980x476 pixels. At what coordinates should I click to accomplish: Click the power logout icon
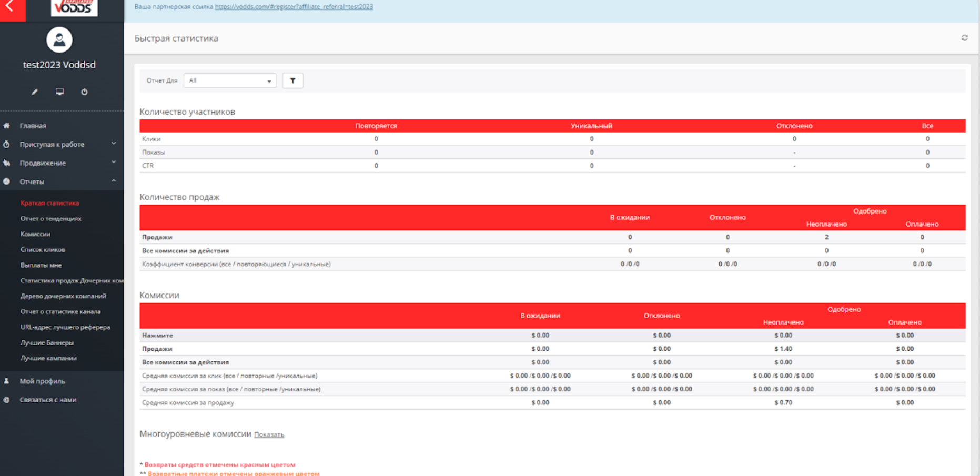[x=84, y=92]
